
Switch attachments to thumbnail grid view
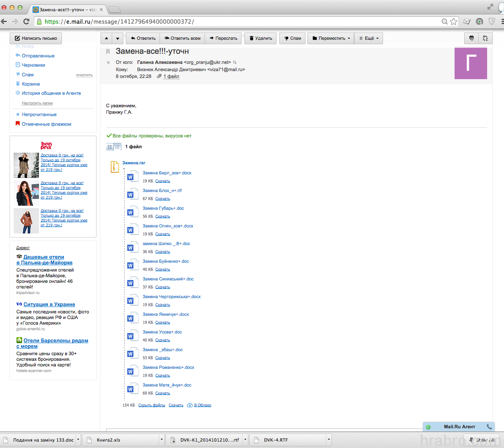point(110,147)
